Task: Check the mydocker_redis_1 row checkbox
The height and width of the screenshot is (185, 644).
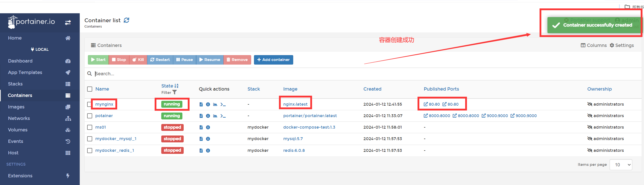Action: click(x=90, y=151)
